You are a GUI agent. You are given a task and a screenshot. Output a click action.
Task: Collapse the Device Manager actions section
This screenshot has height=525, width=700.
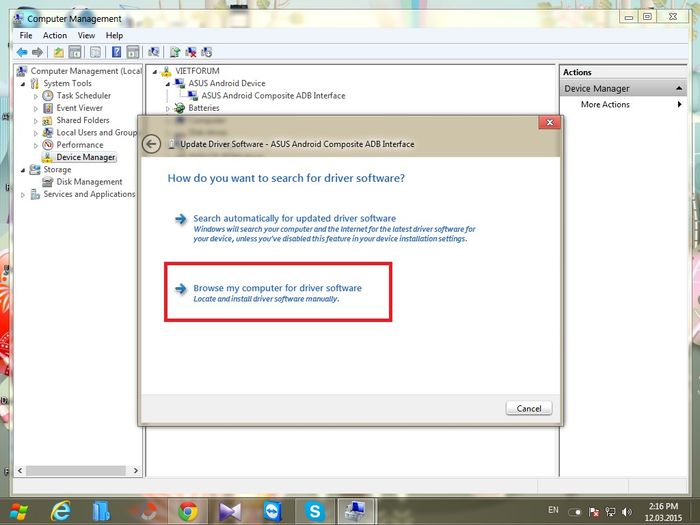tap(679, 88)
